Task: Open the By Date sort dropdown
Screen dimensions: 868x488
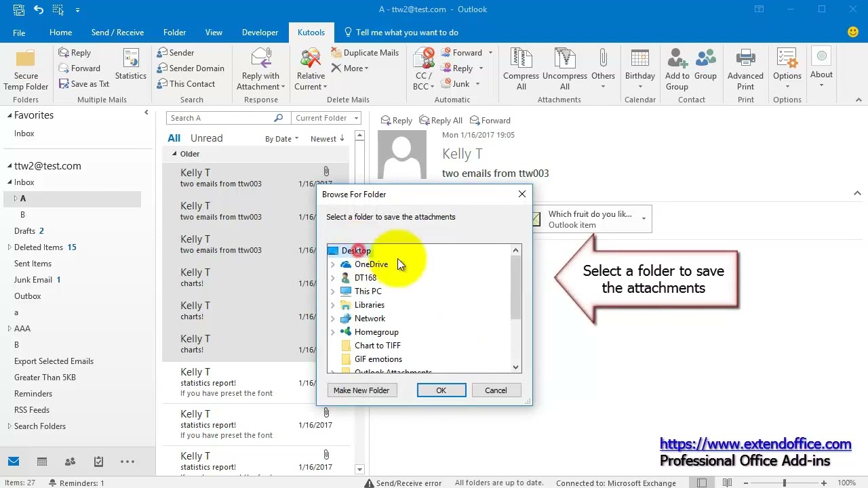Action: pyautogui.click(x=281, y=139)
